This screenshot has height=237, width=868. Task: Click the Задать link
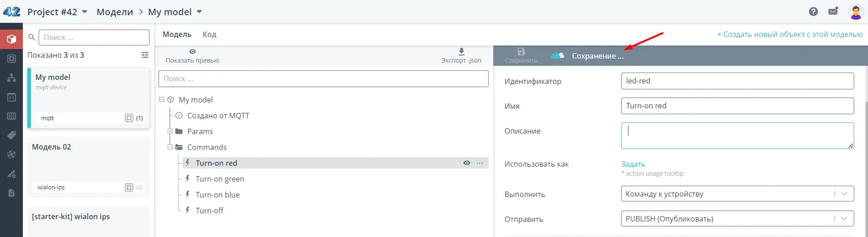(633, 164)
